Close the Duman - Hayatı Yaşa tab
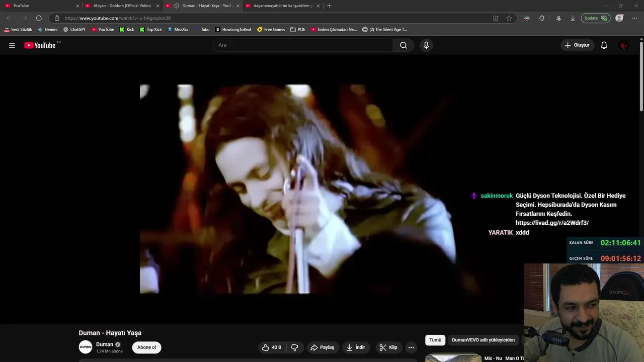This screenshot has width=644, height=362. pos(238,6)
